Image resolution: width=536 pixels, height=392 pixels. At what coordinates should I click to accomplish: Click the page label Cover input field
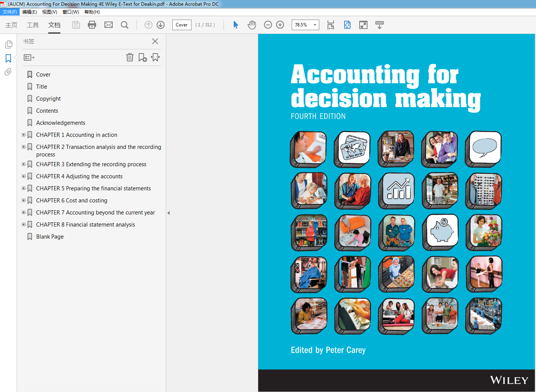tap(182, 25)
